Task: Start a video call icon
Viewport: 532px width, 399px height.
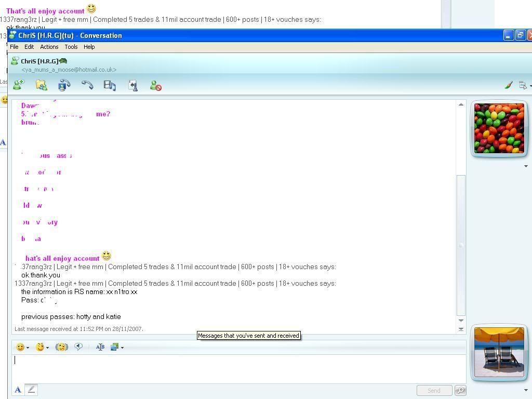Action: [64, 85]
